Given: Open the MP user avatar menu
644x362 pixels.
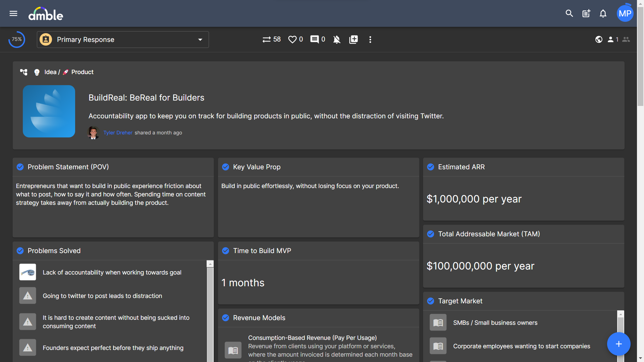Looking at the screenshot, I should 625,13.
